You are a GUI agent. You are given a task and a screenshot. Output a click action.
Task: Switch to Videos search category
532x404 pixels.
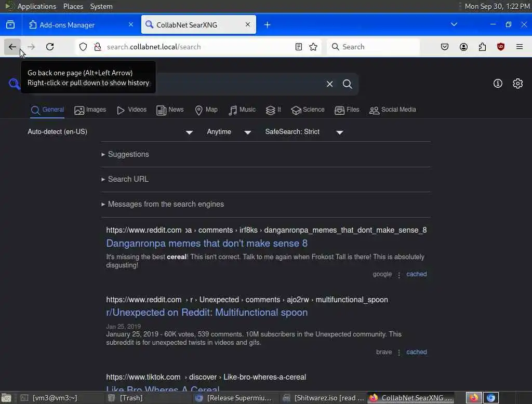point(131,110)
